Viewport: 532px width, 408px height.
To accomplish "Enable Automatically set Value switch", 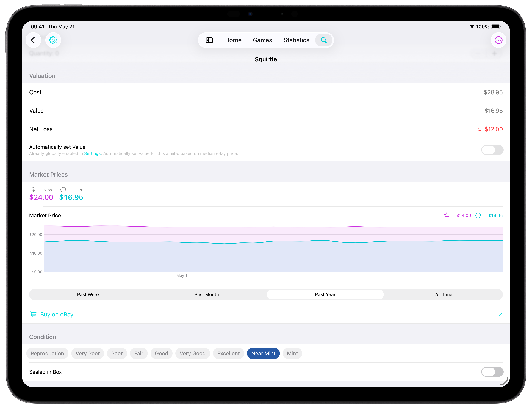I will 492,150.
